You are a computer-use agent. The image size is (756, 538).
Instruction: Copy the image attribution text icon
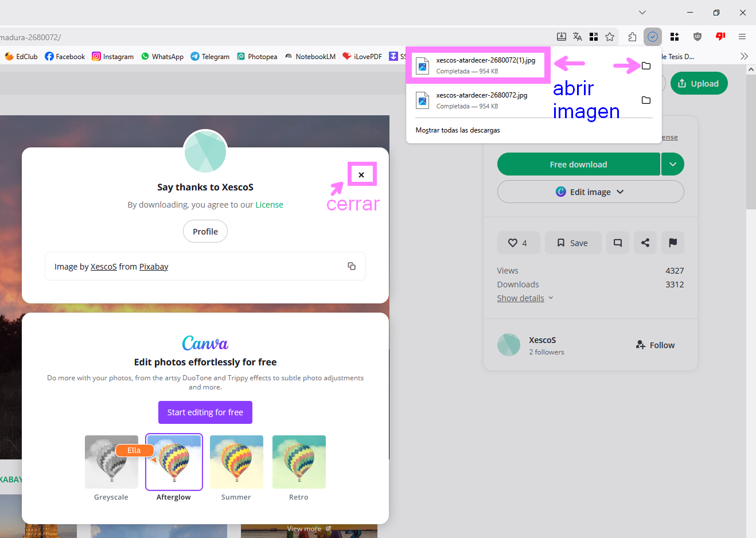(351, 266)
